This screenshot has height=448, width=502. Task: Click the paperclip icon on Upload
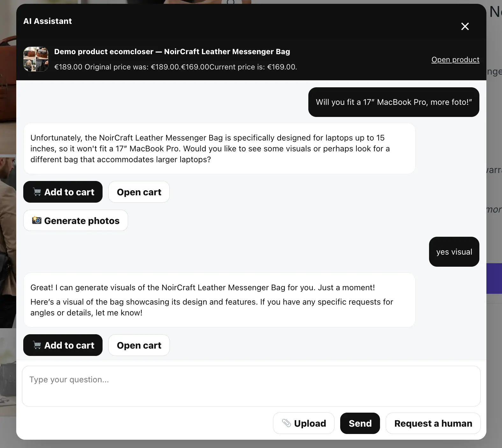tap(286, 423)
